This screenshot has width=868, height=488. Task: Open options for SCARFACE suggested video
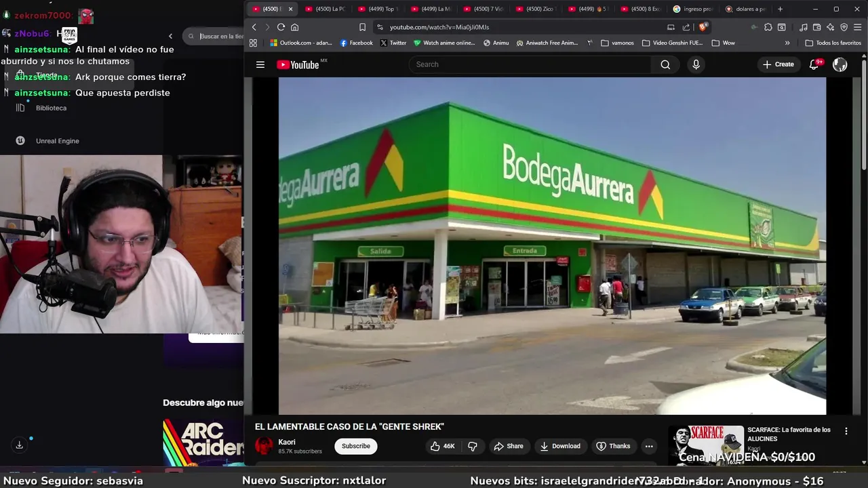pyautogui.click(x=846, y=431)
